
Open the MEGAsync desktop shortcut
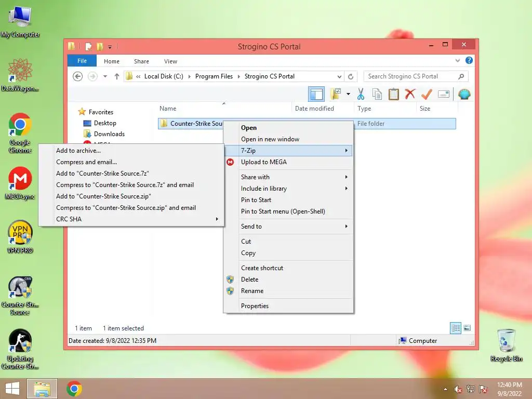20,183
